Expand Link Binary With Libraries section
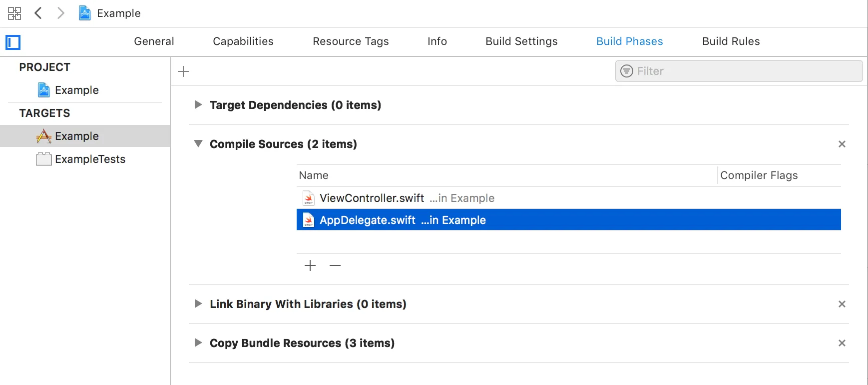This screenshot has width=868, height=385. coord(198,304)
